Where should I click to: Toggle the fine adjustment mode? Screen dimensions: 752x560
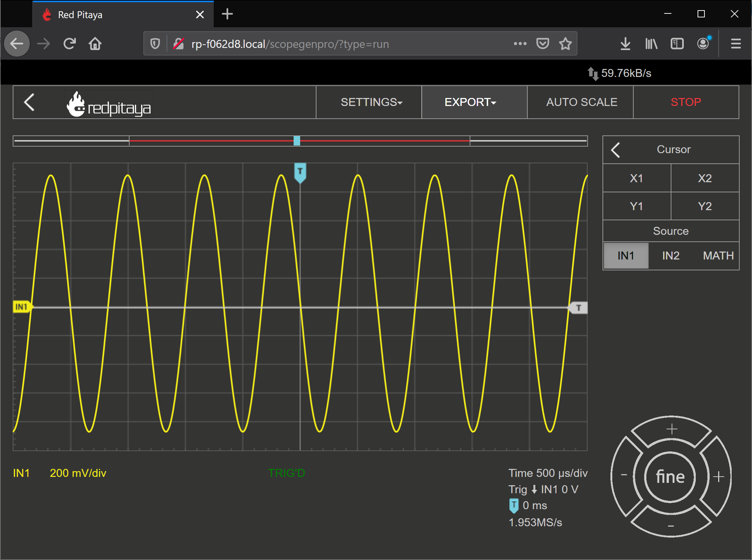(670, 477)
